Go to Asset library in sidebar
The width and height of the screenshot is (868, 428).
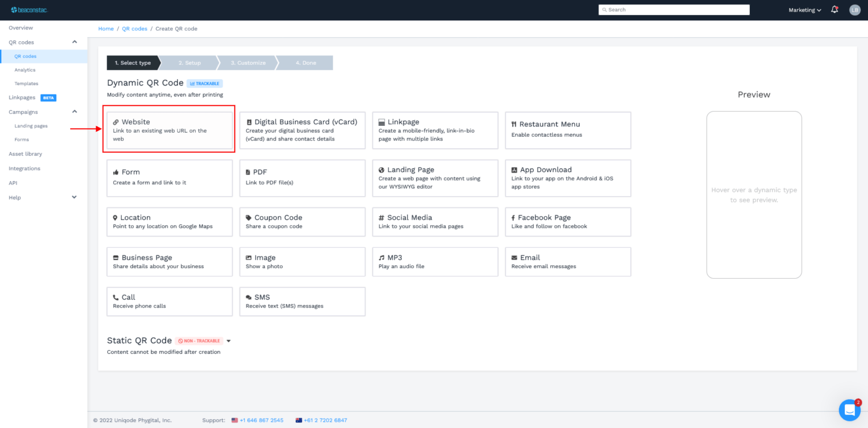(25, 154)
